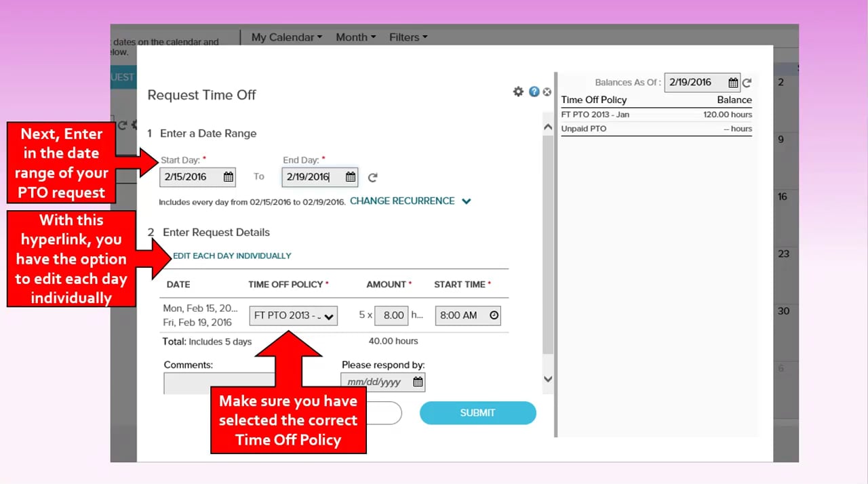
Task: Reset the date range with refresh icon
Action: (372, 178)
